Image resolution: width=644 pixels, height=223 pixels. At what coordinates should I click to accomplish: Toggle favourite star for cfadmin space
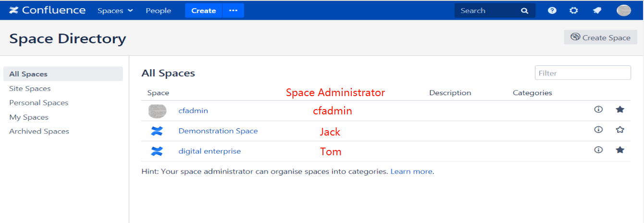(x=620, y=110)
